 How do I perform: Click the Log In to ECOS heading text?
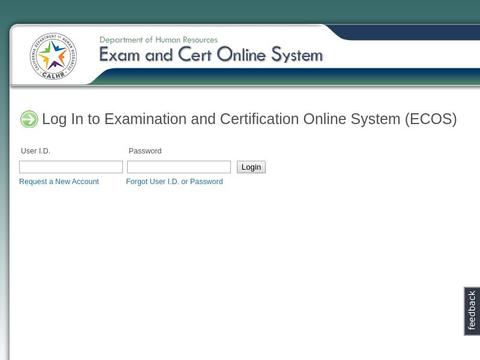click(x=249, y=119)
